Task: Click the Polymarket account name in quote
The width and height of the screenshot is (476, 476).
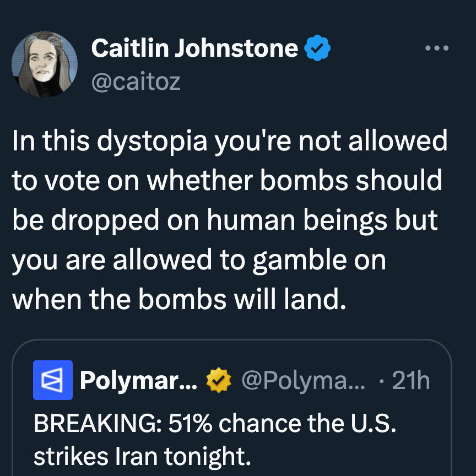Action: 138,380
